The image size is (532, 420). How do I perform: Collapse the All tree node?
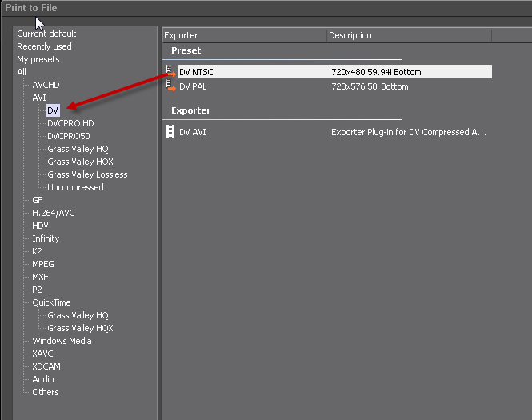22,72
